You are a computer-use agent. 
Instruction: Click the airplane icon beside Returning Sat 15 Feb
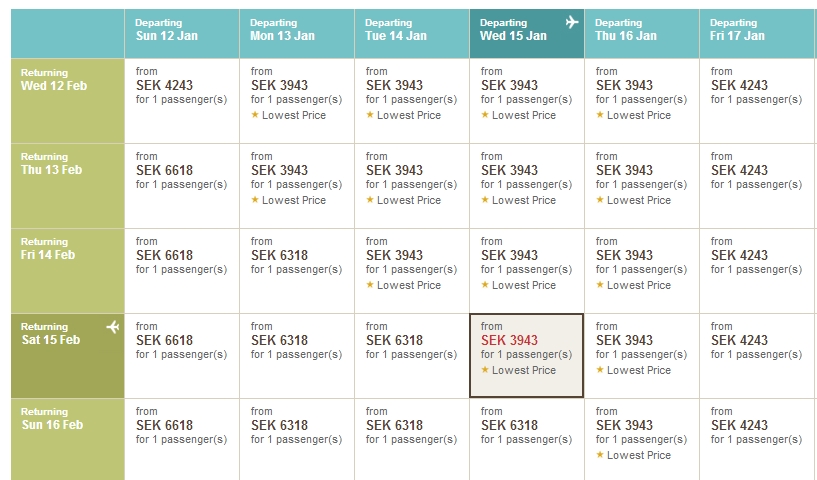tap(113, 327)
